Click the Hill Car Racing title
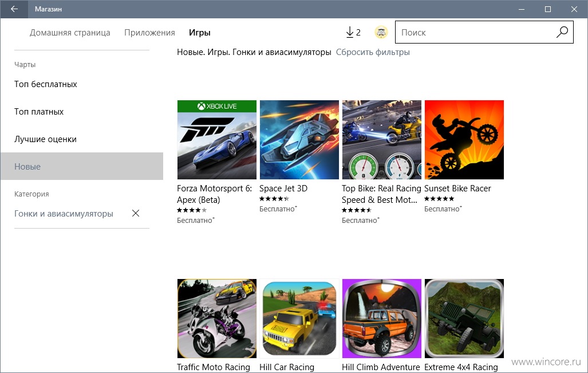 pyautogui.click(x=287, y=367)
